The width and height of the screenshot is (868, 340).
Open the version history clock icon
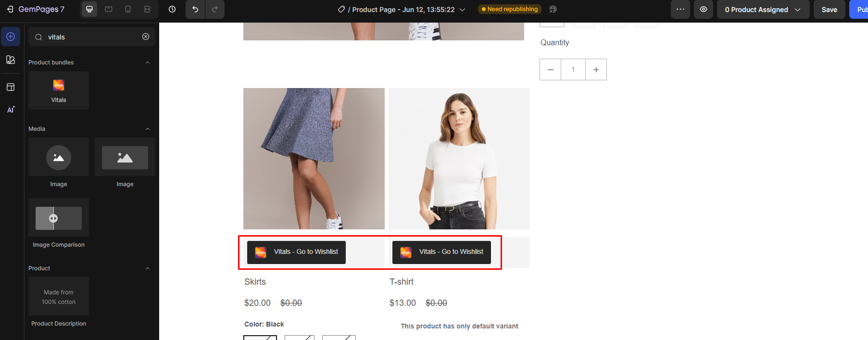point(172,10)
